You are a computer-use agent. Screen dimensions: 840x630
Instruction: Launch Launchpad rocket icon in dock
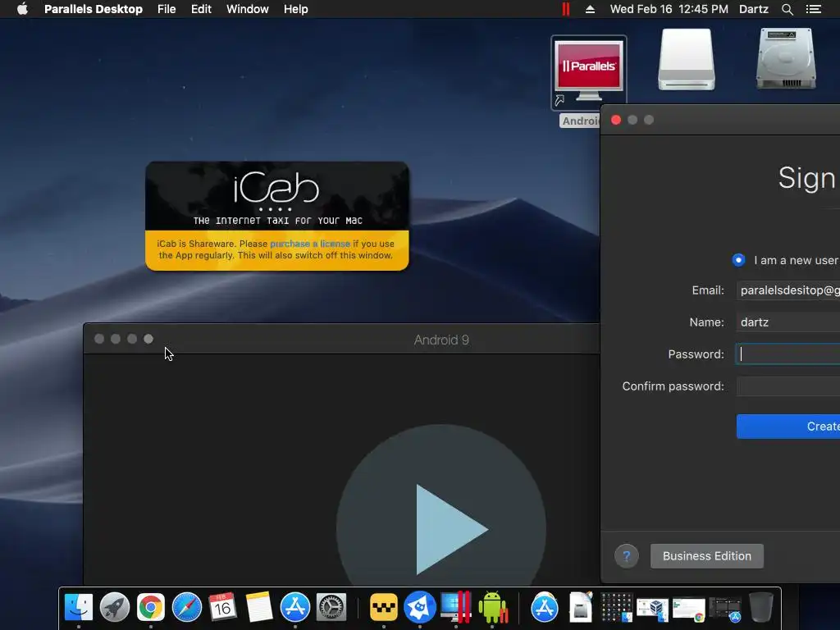pyautogui.click(x=115, y=607)
